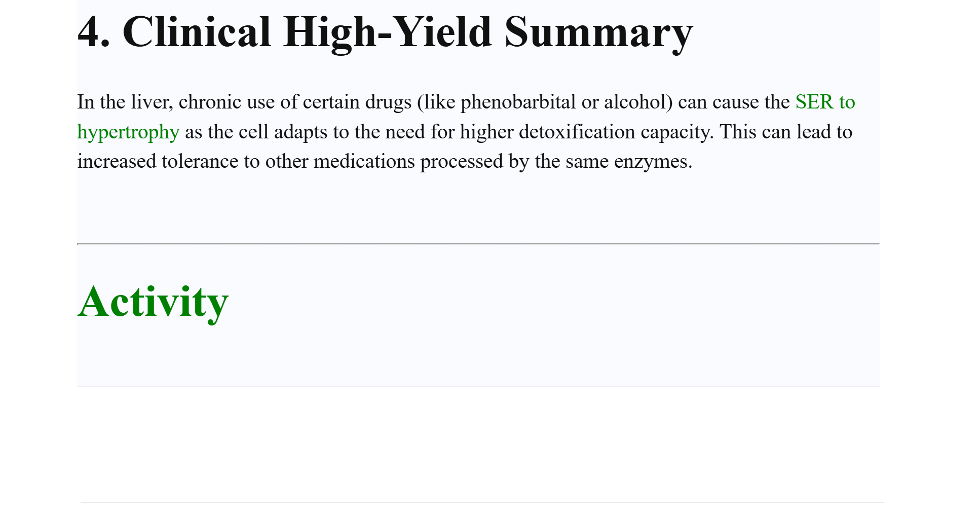The width and height of the screenshot is (980, 513).
Task: Click "High-Yield" in the section heading
Action: click(x=388, y=32)
